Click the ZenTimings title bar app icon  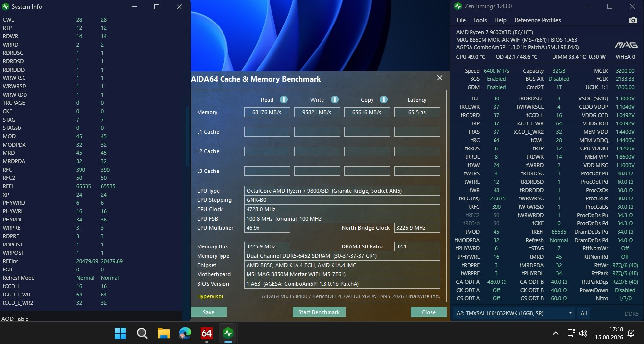pos(458,6)
